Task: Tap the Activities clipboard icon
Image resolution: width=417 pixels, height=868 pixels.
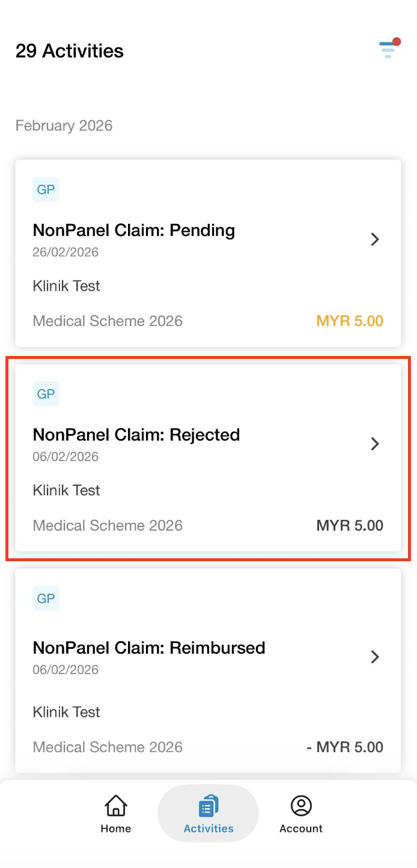Action: tap(208, 806)
